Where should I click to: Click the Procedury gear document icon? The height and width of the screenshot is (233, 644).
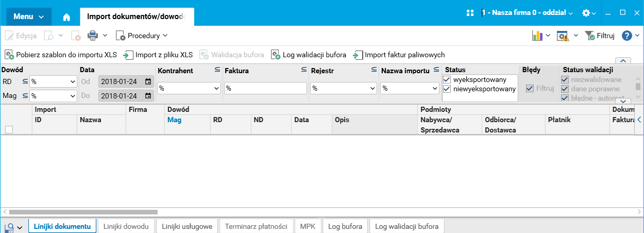tap(121, 36)
